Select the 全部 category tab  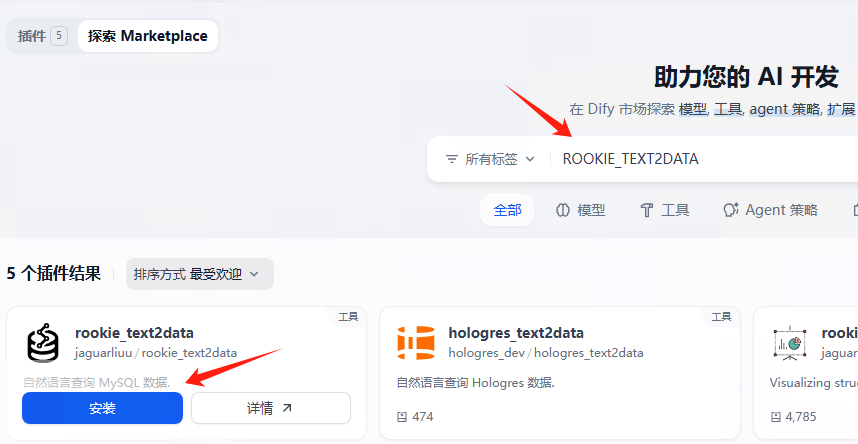(x=507, y=210)
